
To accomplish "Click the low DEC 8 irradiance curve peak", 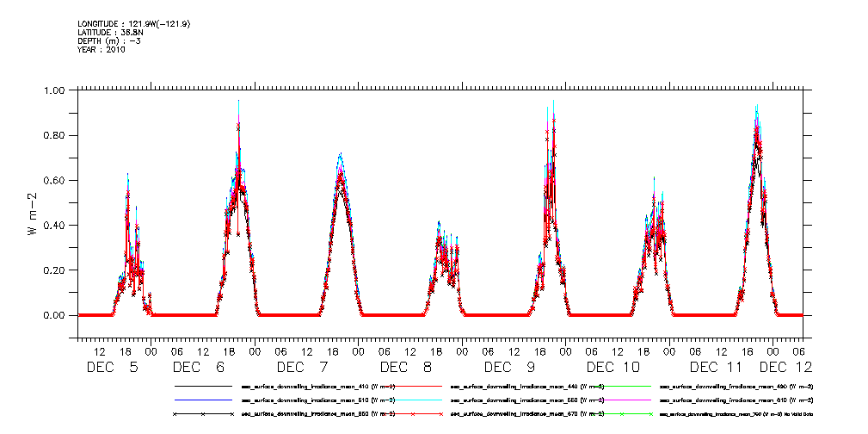I will [x=439, y=223].
